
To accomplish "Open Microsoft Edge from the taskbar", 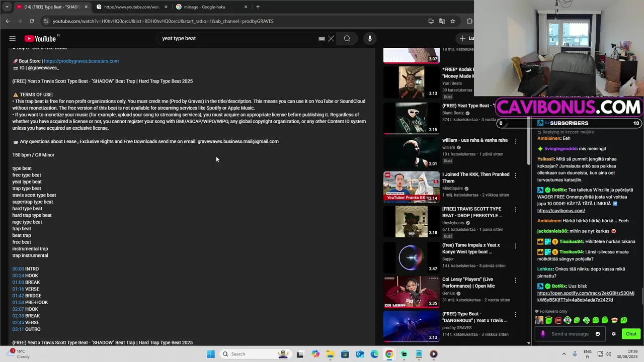I will (374, 354).
